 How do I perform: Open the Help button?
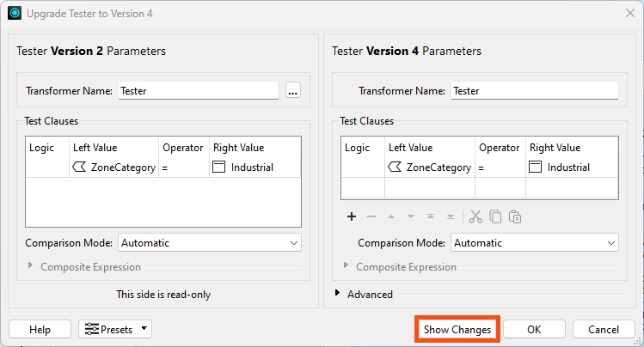(40, 329)
